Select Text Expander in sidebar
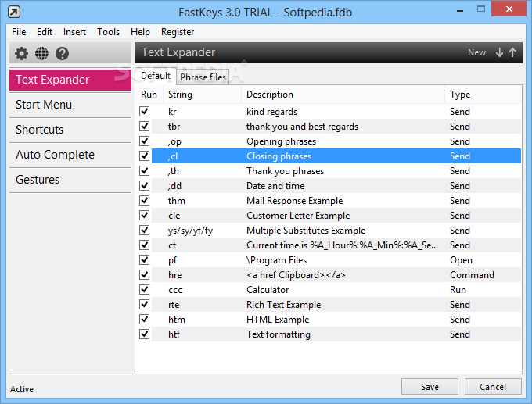This screenshot has height=404, width=532. [x=70, y=80]
